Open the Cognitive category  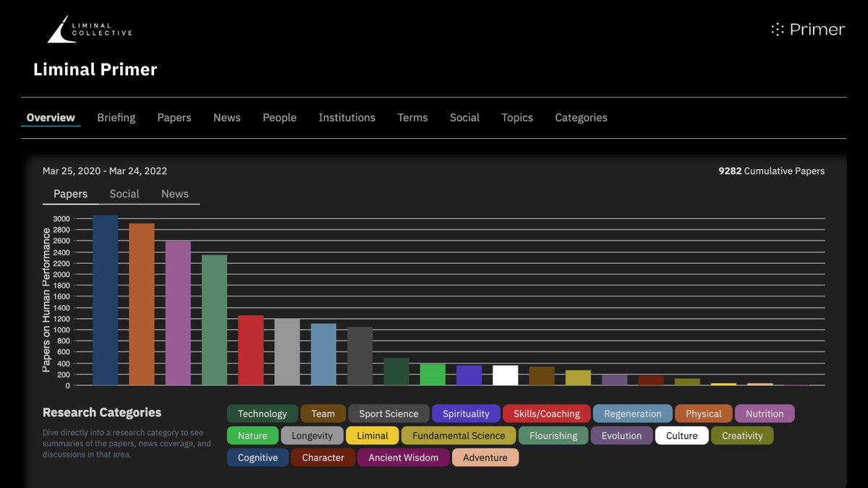pos(258,457)
